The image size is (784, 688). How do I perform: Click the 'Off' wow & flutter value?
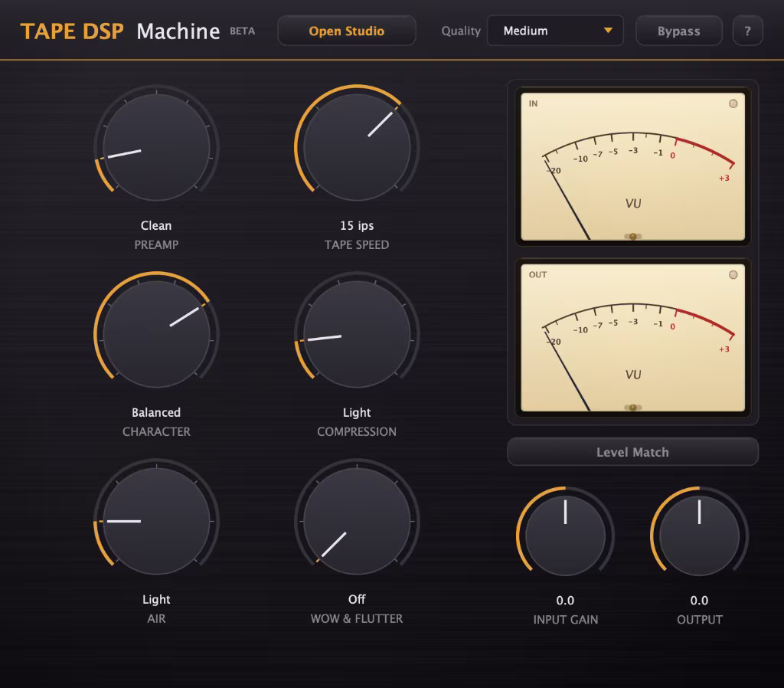tap(357, 599)
